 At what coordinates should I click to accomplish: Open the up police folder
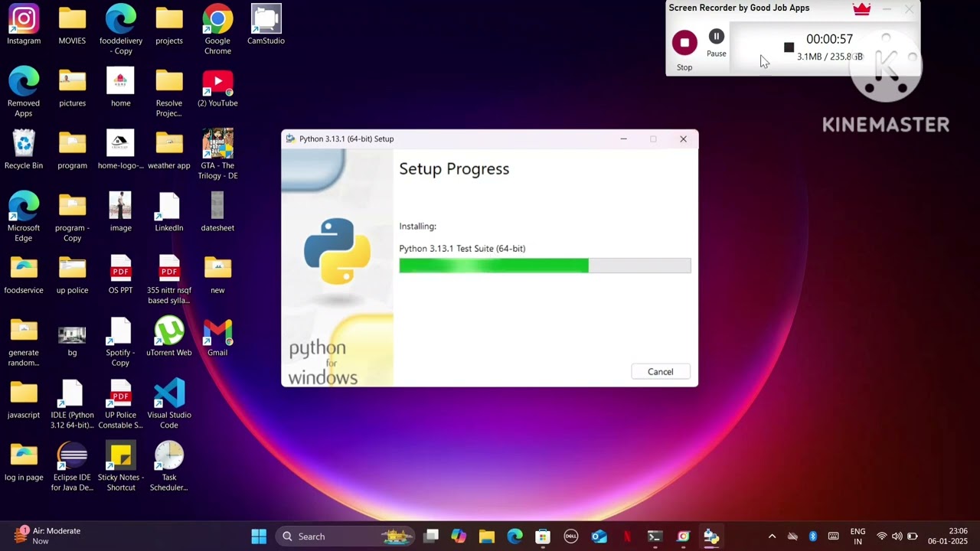coord(72,275)
